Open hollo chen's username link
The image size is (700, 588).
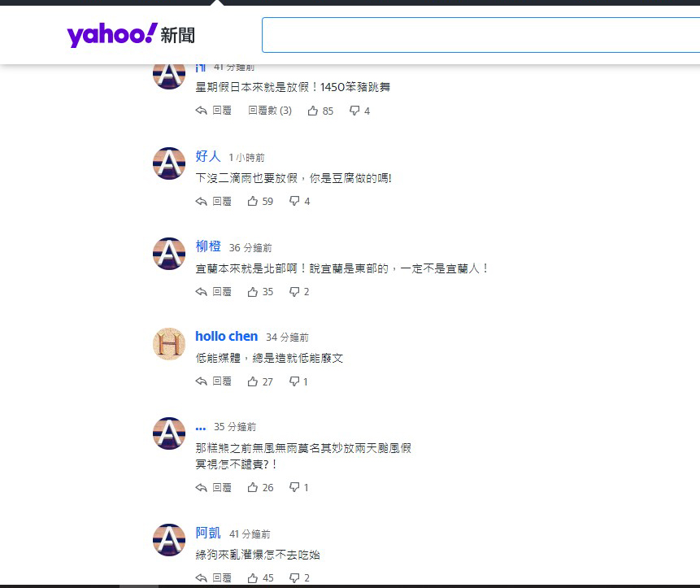[x=226, y=337]
